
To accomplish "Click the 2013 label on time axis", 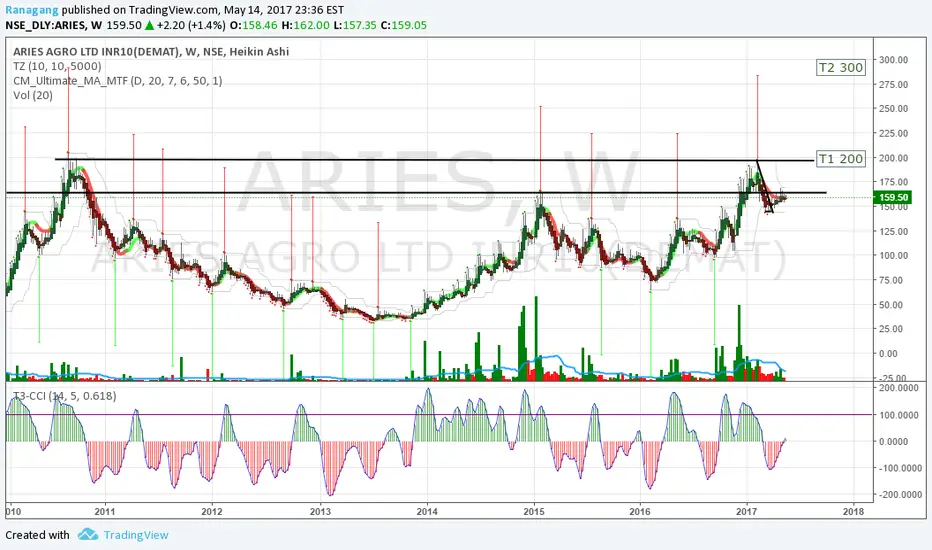I will click(x=320, y=511).
